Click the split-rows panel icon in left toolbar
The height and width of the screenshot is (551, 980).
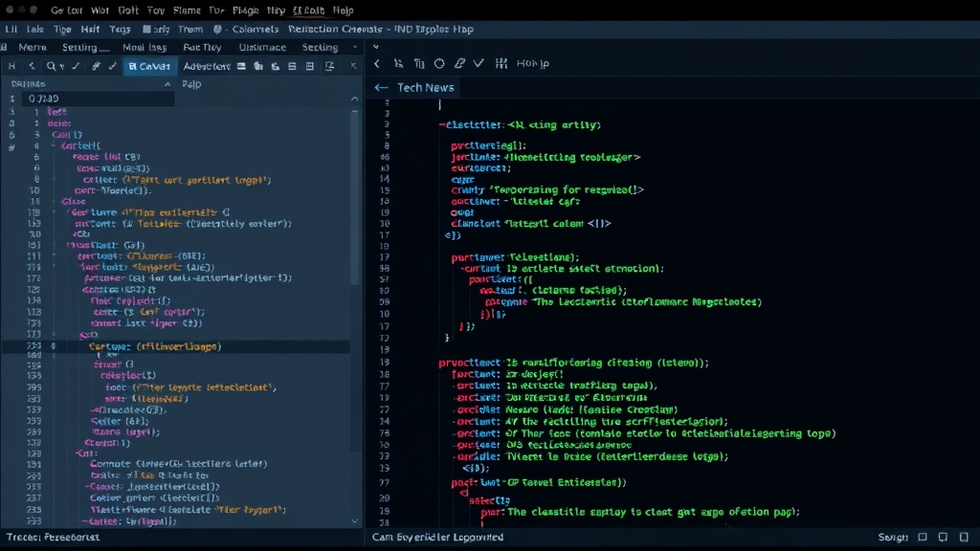(x=292, y=66)
